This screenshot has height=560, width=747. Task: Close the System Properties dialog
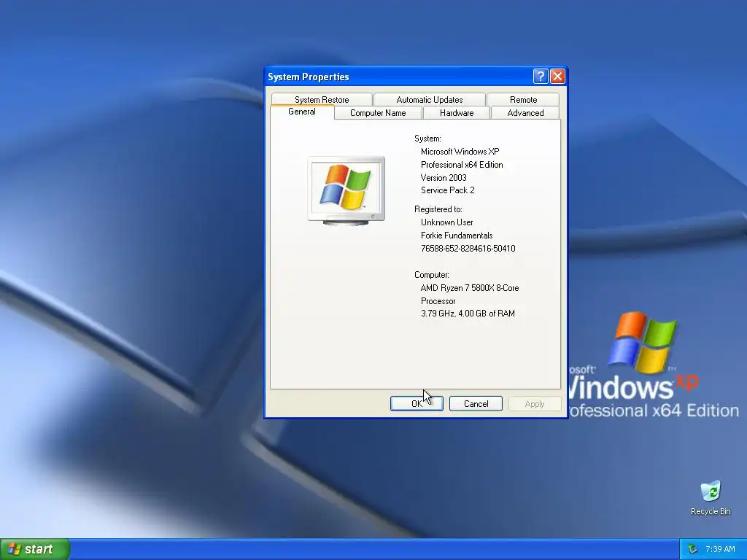click(557, 76)
